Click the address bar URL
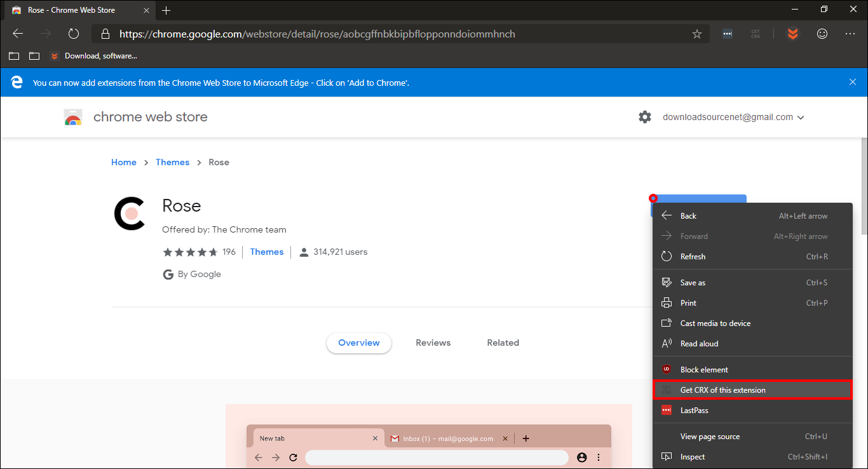This screenshot has height=469, width=868. pyautogui.click(x=317, y=34)
